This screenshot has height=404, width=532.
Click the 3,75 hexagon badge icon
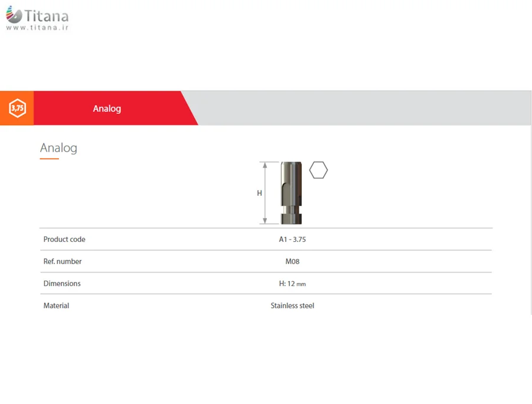17,108
